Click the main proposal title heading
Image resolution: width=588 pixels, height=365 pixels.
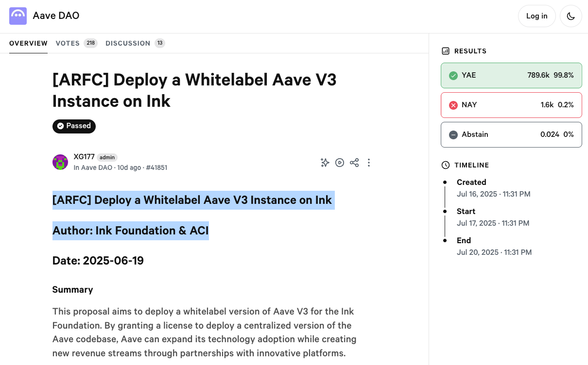click(194, 90)
